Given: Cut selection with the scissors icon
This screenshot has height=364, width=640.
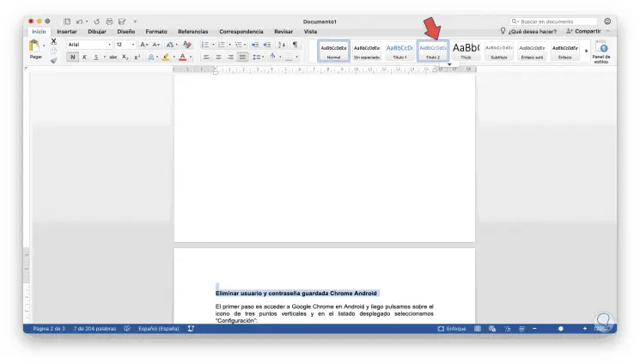Looking at the screenshot, I should point(53,41).
